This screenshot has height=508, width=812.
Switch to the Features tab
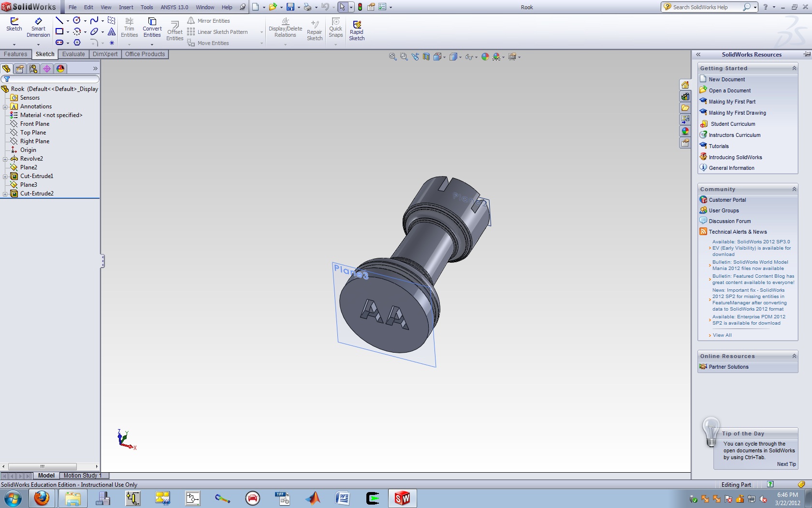pos(15,54)
